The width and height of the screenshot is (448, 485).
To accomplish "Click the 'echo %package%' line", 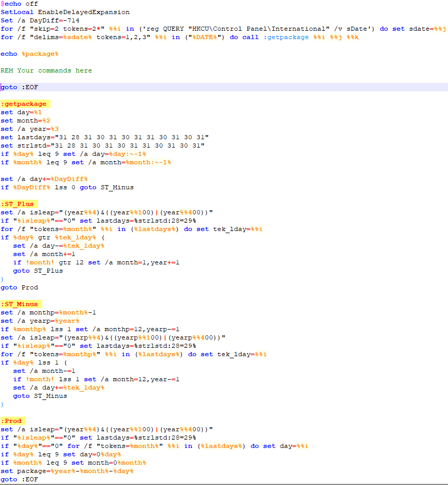I will point(29,54).
